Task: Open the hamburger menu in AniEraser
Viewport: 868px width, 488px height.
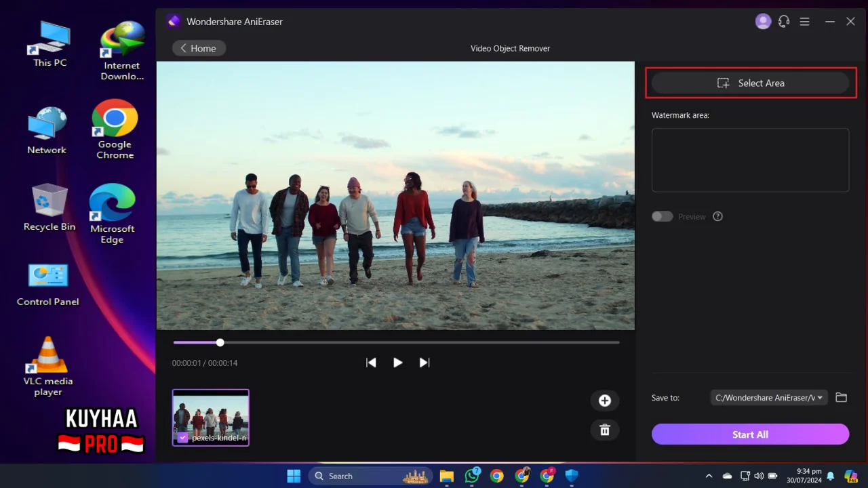Action: [x=804, y=22]
